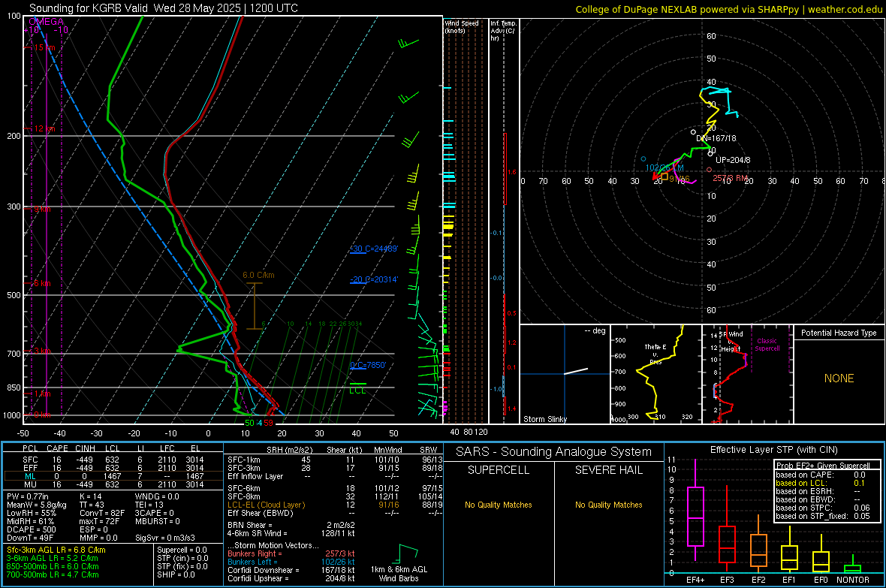Screen dimensions: 886x588
Task: Click the 0 C=7850' freezing level label
Action: (x=368, y=365)
